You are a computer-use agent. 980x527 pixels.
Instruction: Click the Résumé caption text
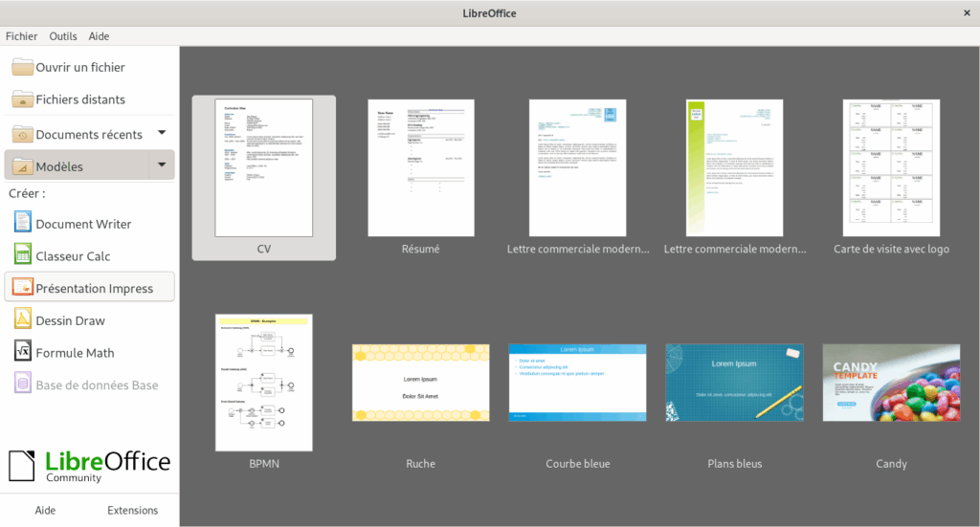pyautogui.click(x=421, y=249)
